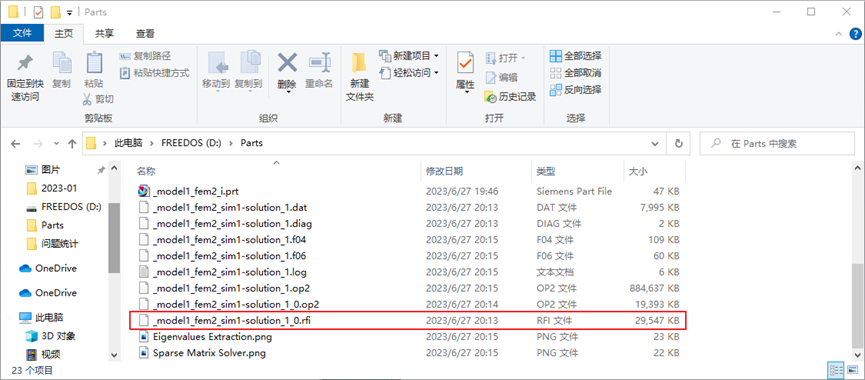Create a New folder (新建文件夹)
865x380 pixels.
[x=360, y=77]
